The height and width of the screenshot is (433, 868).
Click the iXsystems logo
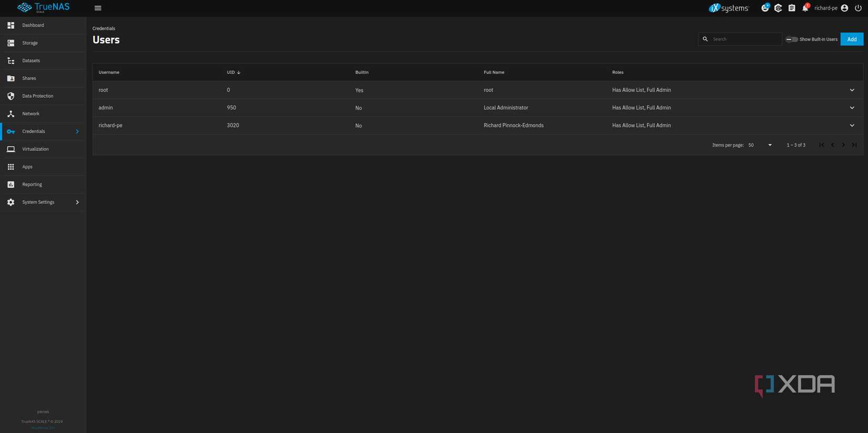pyautogui.click(x=729, y=8)
